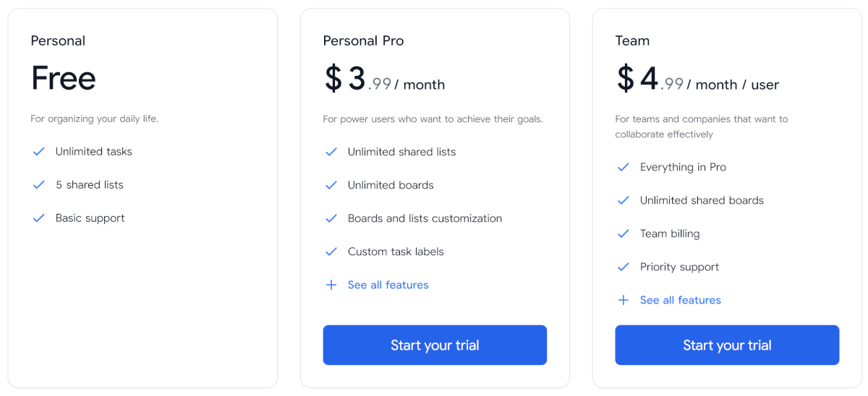Click Unlimited shared boards feature text
Image resolution: width=868 pixels, height=396 pixels.
coord(702,200)
